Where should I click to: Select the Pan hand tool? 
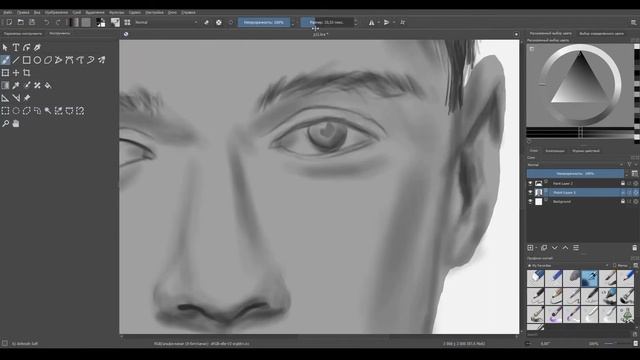pos(16,123)
